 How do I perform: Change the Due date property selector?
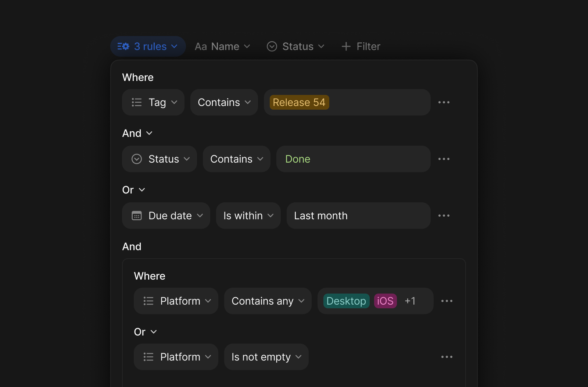(x=166, y=216)
